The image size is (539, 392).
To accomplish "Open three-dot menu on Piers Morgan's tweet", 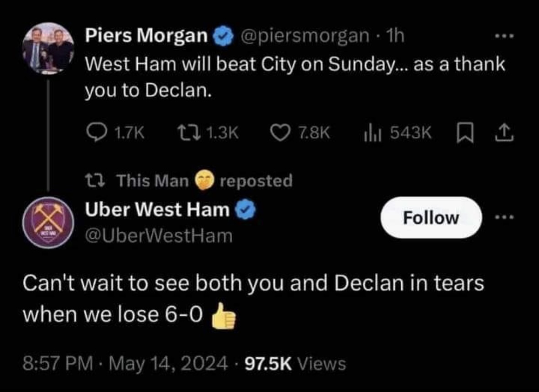I will 504,36.
